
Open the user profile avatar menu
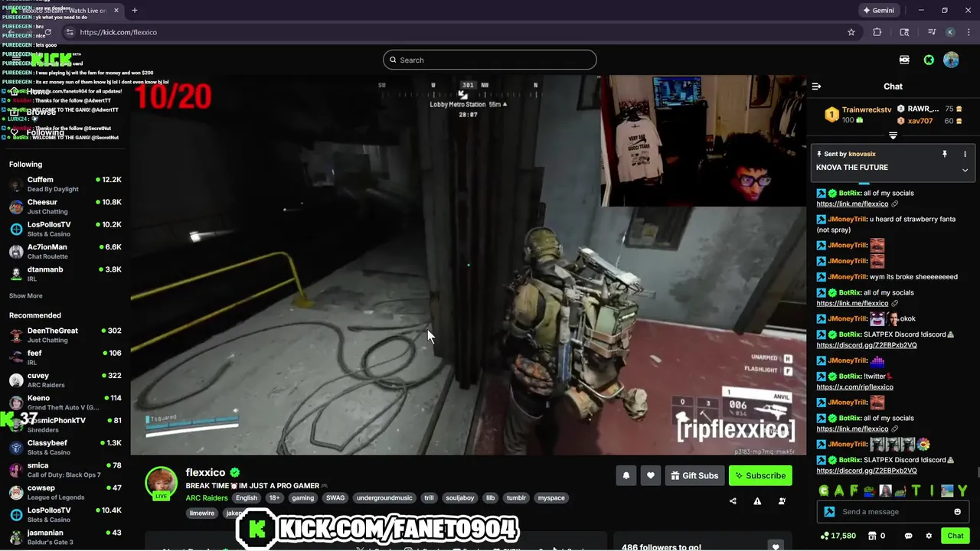click(x=951, y=60)
